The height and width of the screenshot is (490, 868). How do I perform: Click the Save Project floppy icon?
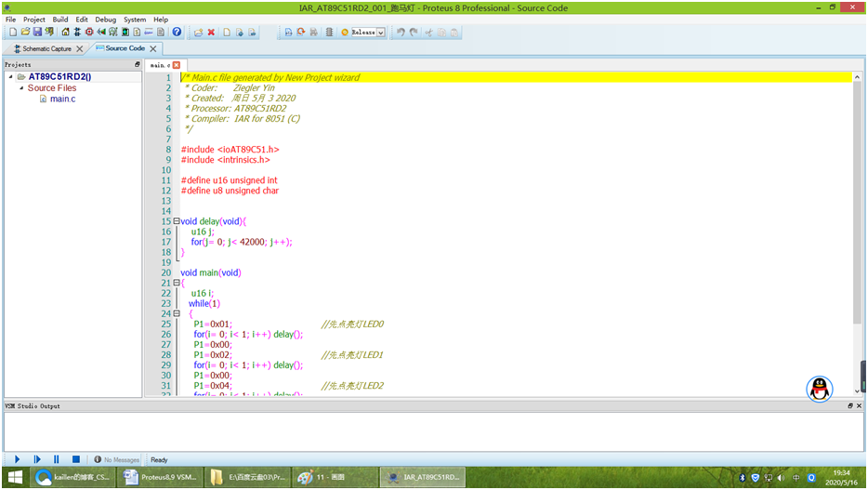point(37,33)
